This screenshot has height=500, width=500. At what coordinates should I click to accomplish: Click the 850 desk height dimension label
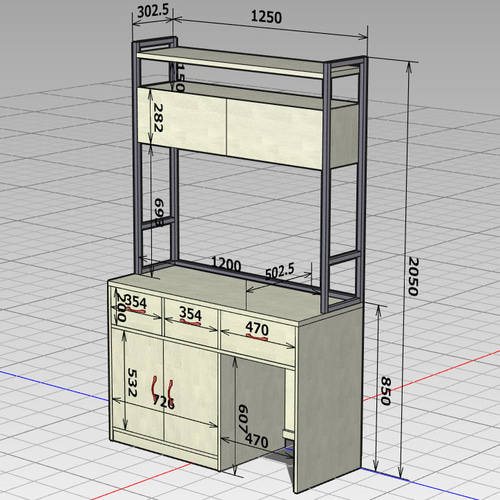click(386, 391)
